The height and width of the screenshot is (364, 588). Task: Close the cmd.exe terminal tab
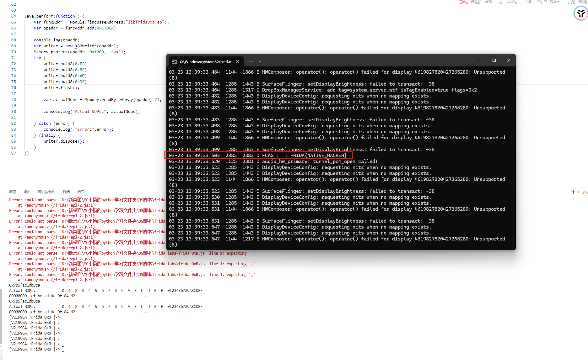238,61
